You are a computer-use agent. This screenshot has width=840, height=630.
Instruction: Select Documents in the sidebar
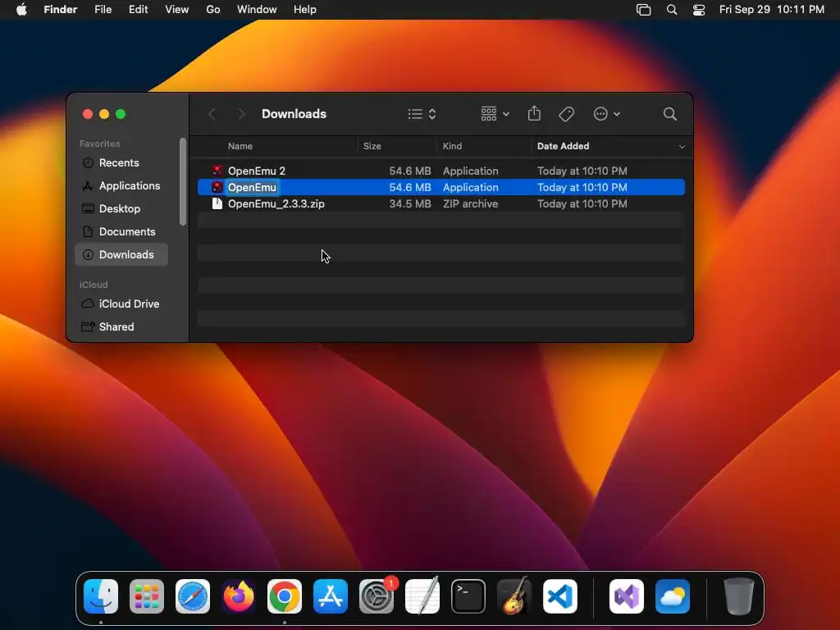click(121, 231)
